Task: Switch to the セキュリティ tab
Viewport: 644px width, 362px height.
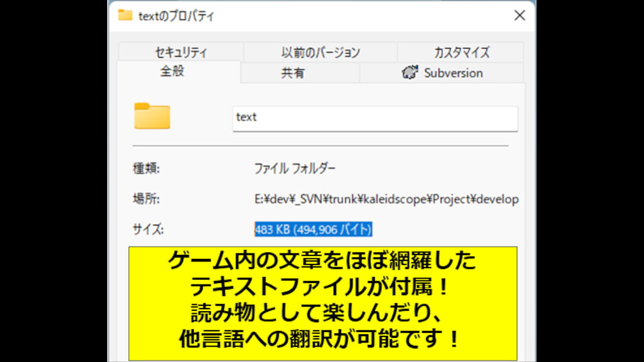Action: pyautogui.click(x=181, y=52)
